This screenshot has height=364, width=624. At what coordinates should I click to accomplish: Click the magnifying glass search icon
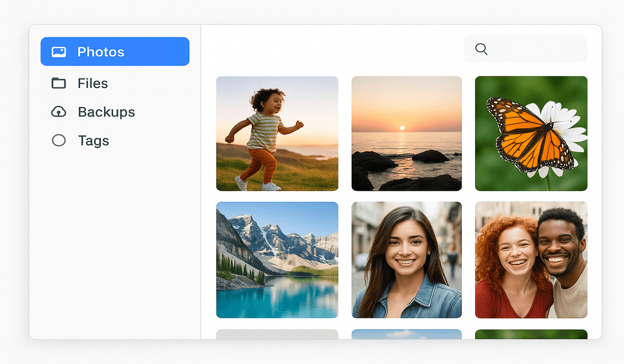coord(482,49)
